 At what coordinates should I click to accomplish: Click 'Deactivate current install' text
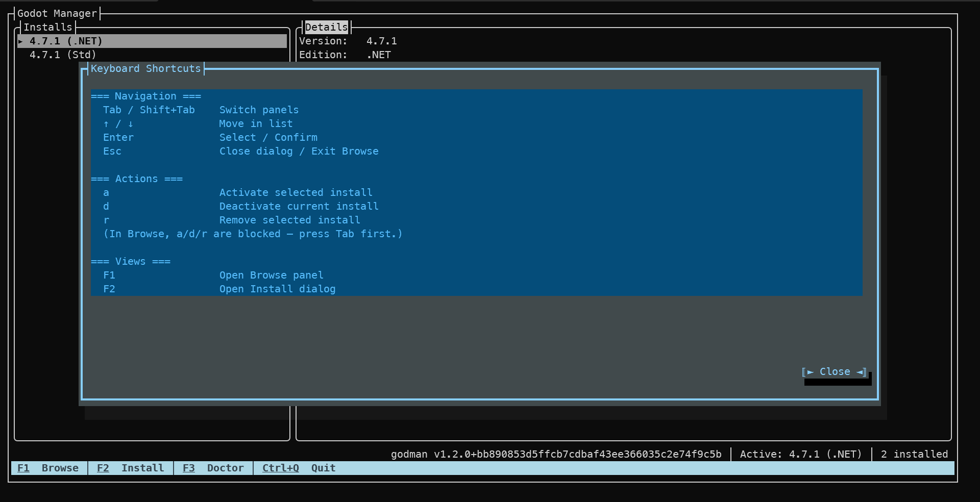pos(299,207)
